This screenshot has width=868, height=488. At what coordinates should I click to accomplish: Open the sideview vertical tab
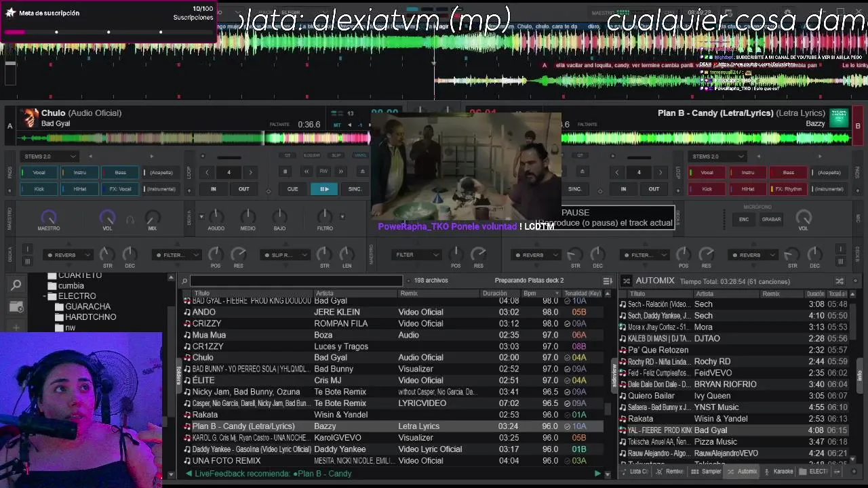(614, 375)
